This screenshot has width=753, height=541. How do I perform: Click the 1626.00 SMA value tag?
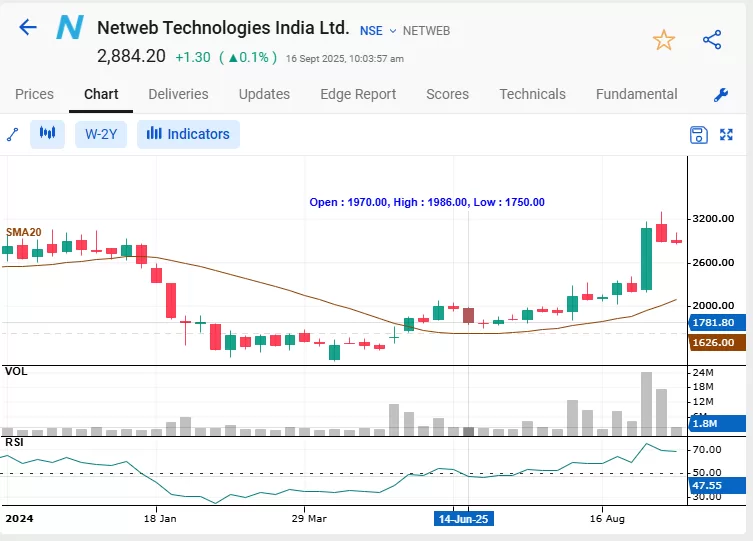pyautogui.click(x=717, y=343)
